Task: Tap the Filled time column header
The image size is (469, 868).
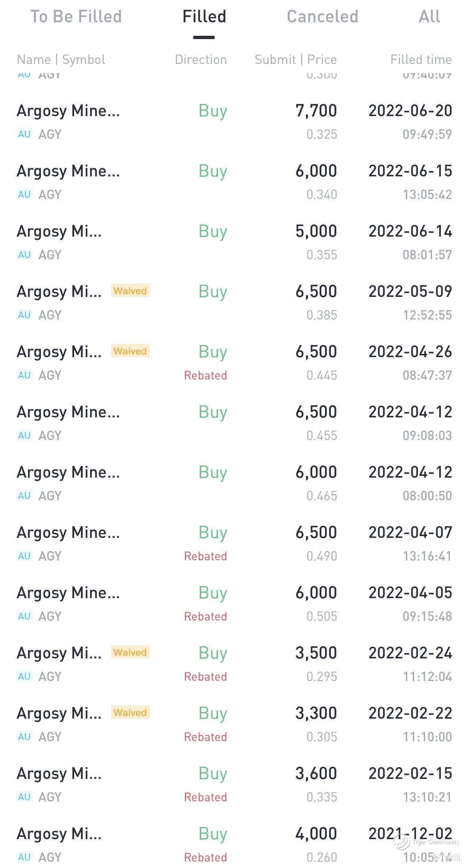Action: 421,60
